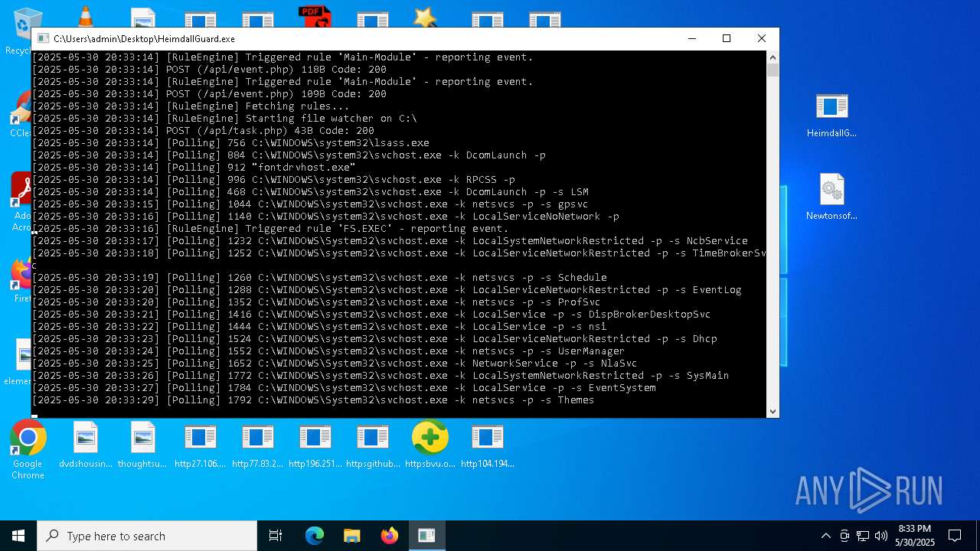Maximize the HeimdallGuard console window
Viewport: 980px width, 551px height.
point(727,38)
